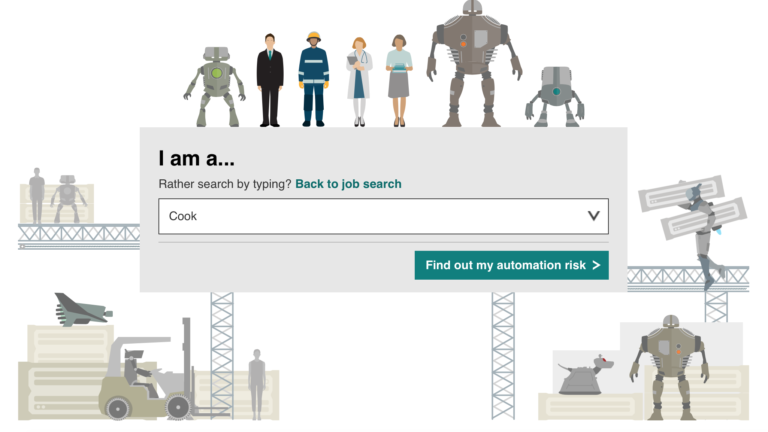This screenshot has width=768, height=432.
Task: Click the Back to job search link
Action: 348,184
